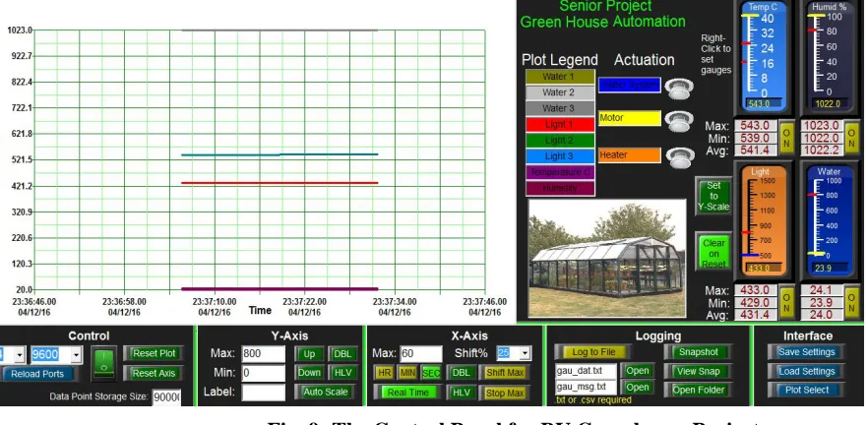Image resolution: width=868 pixels, height=425 pixels.
Task: Click the Water 3 legend swatch
Action: pos(560,108)
